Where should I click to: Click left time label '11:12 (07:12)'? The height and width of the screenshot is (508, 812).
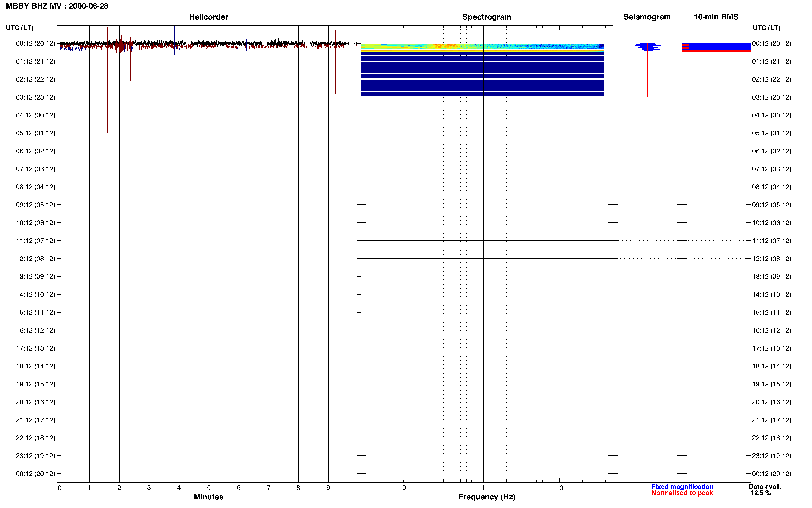tap(35, 240)
